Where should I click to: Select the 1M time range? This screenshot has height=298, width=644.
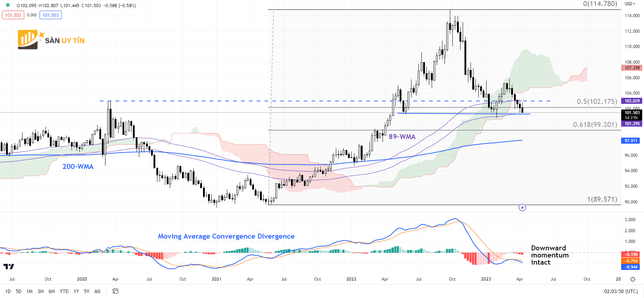tap(30, 291)
